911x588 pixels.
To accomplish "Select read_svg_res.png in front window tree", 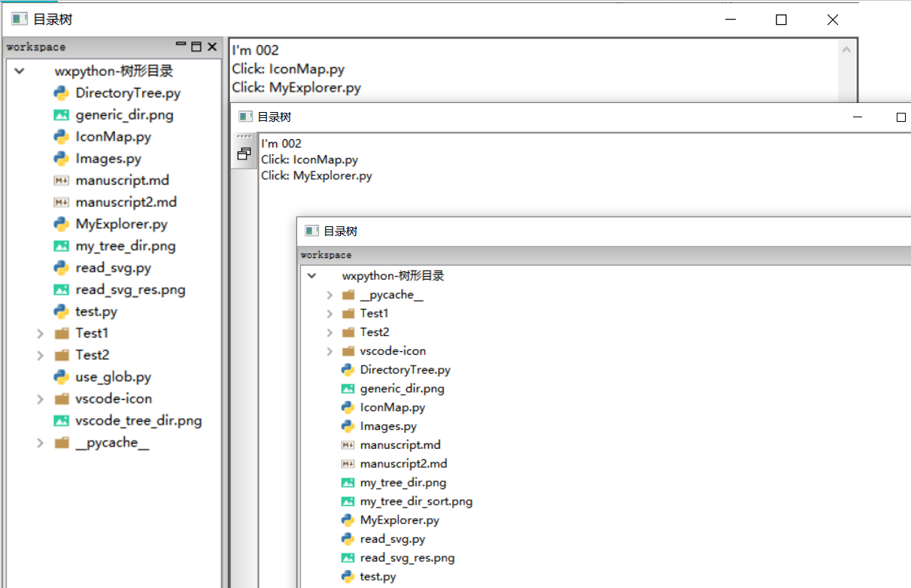I will (408, 558).
